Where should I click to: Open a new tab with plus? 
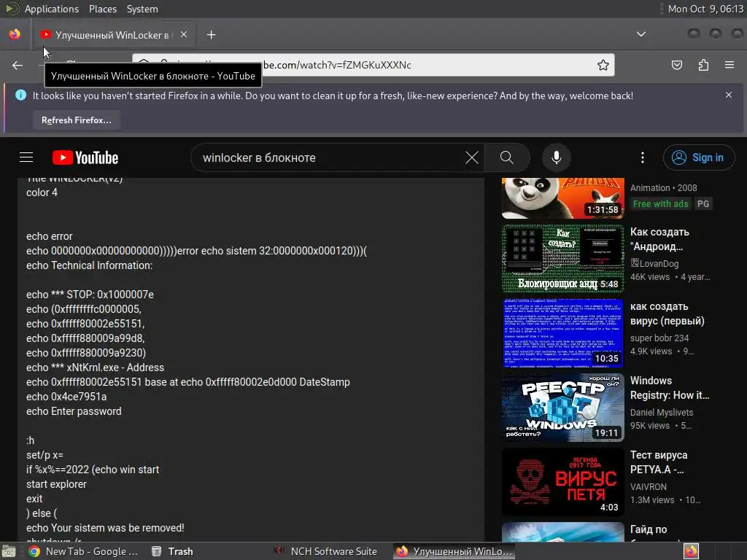pos(211,35)
